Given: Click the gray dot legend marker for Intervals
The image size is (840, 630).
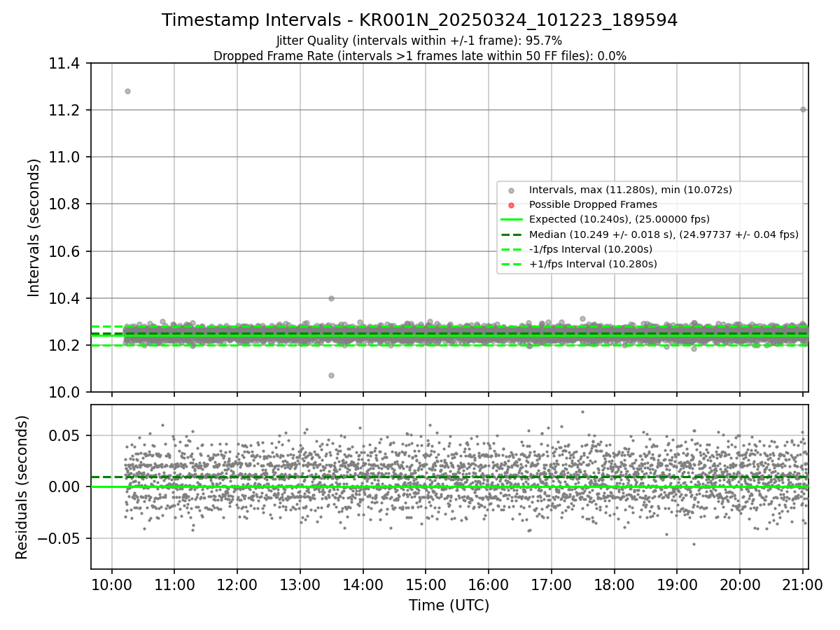Looking at the screenshot, I should tap(512, 190).
